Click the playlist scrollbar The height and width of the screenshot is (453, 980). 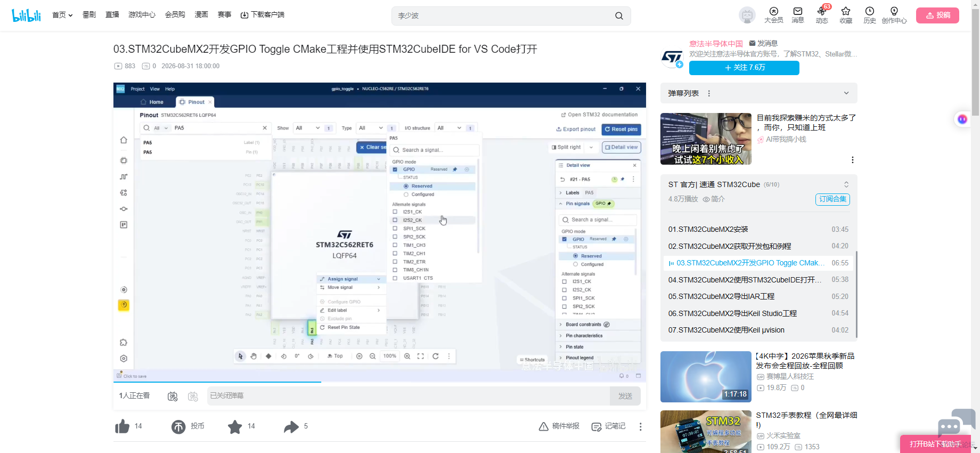[856, 293]
